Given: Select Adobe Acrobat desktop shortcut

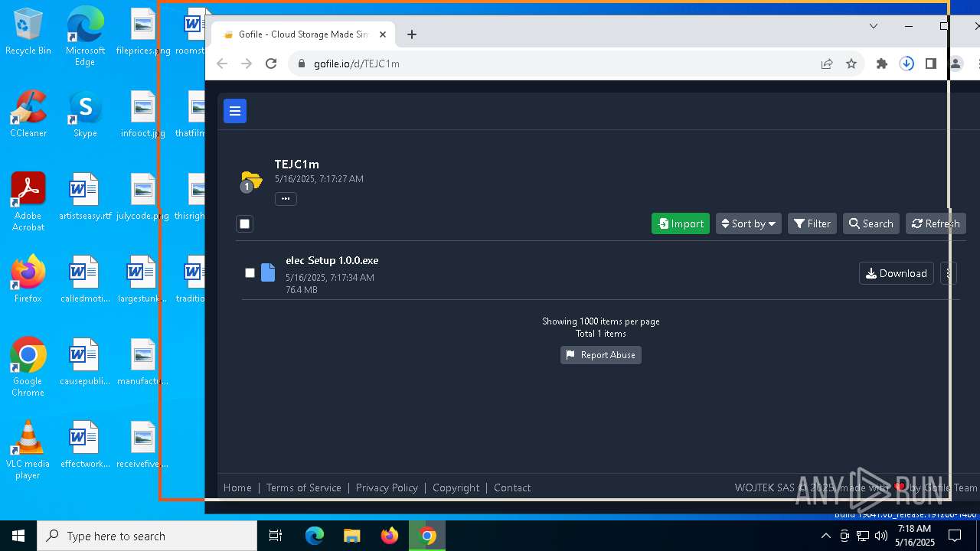Looking at the screenshot, I should point(28,202).
